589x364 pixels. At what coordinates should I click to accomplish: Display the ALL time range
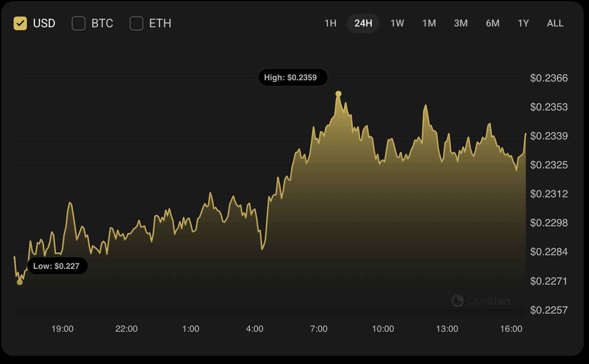[555, 24]
